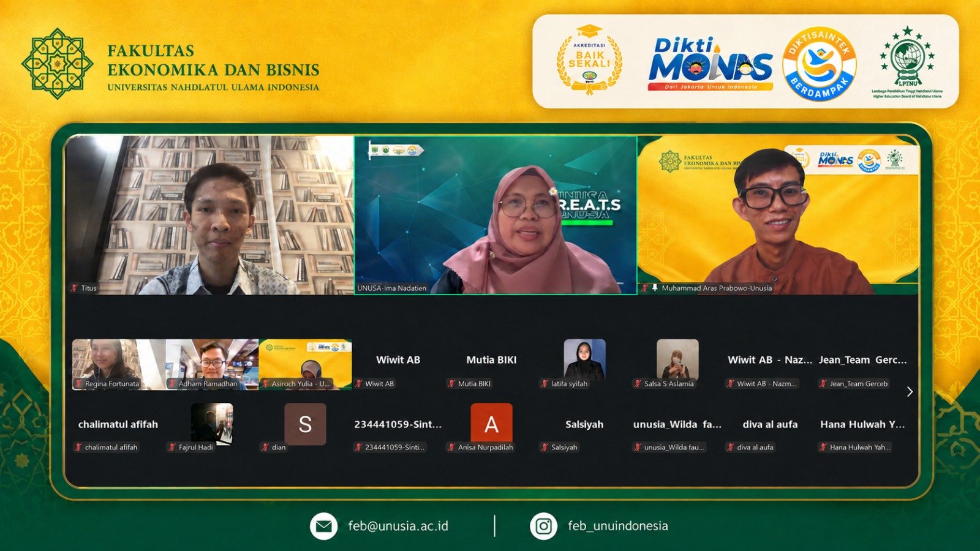Select Asiroch Yulia's video thumbnail
The width and height of the screenshot is (980, 551).
[x=305, y=364]
